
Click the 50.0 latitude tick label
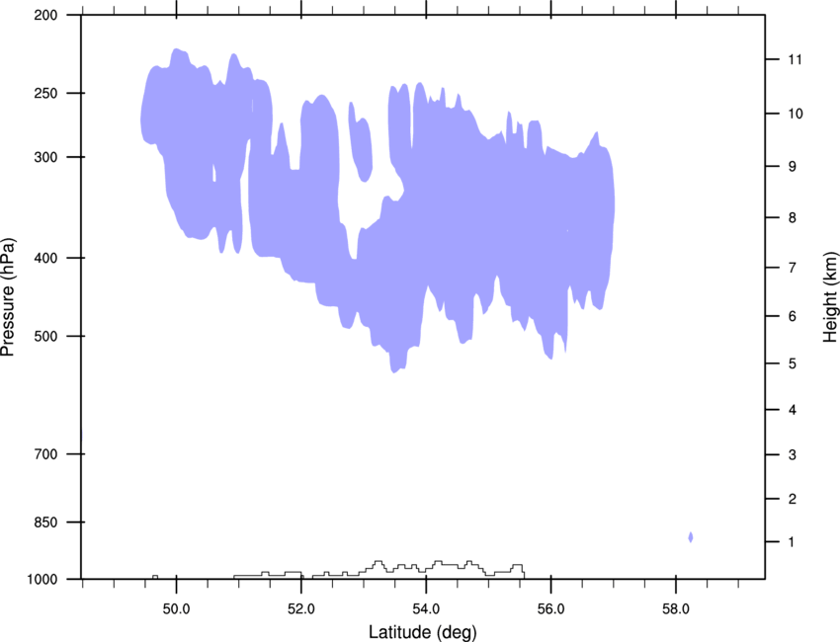pos(176,609)
